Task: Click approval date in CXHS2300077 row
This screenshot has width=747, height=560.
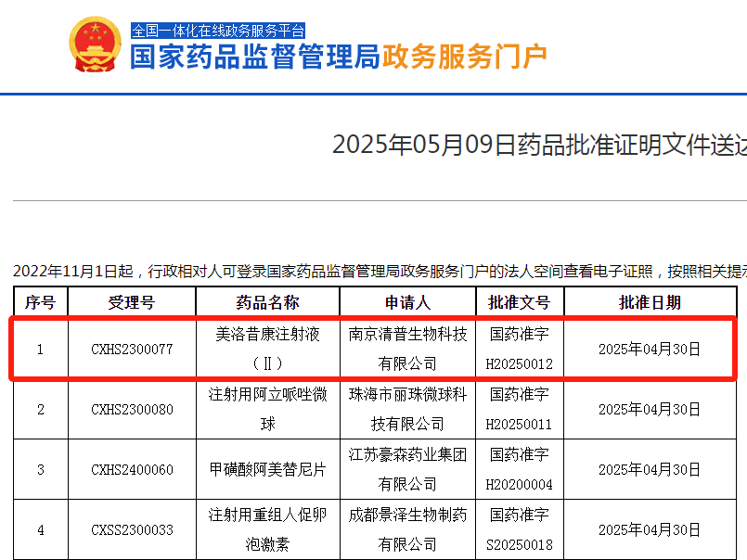Action: (x=650, y=349)
